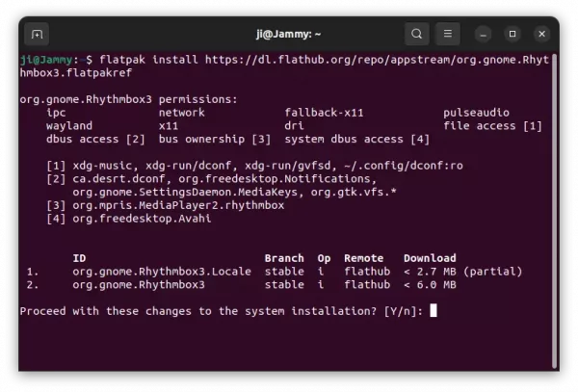This screenshot has width=578, height=392.
Task: Minimize the terminal window
Action: [x=483, y=35]
